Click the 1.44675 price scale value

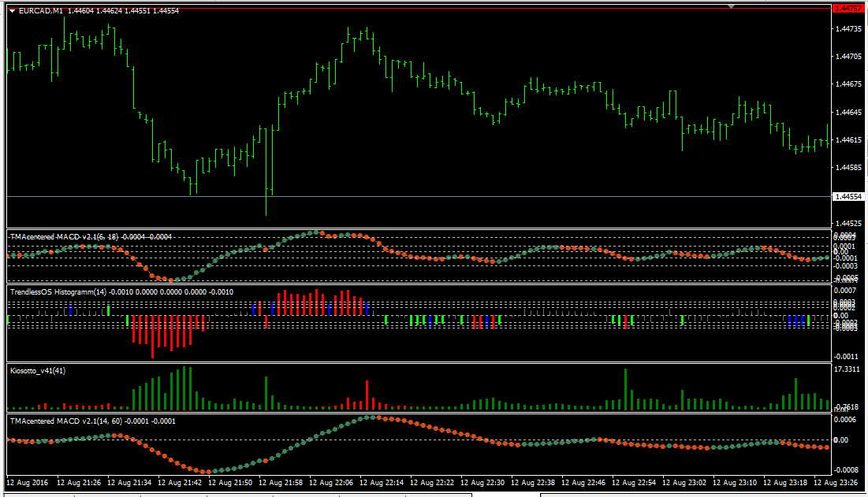tap(848, 84)
